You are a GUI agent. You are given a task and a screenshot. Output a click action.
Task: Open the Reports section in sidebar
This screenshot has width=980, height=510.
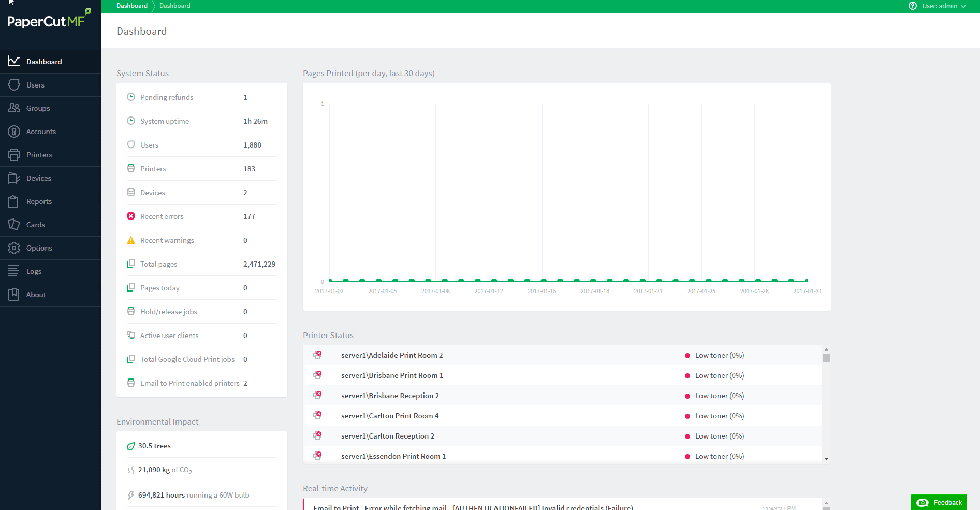tap(50, 201)
